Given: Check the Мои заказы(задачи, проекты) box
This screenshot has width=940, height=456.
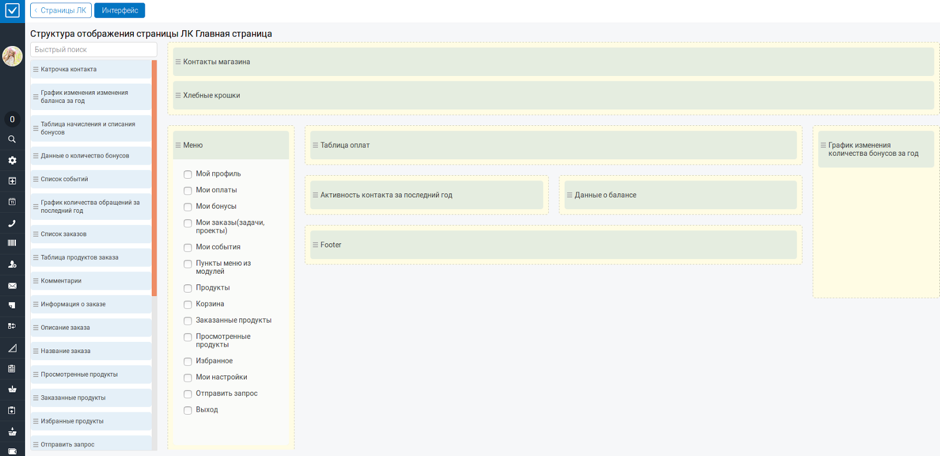Looking at the screenshot, I should 188,223.
